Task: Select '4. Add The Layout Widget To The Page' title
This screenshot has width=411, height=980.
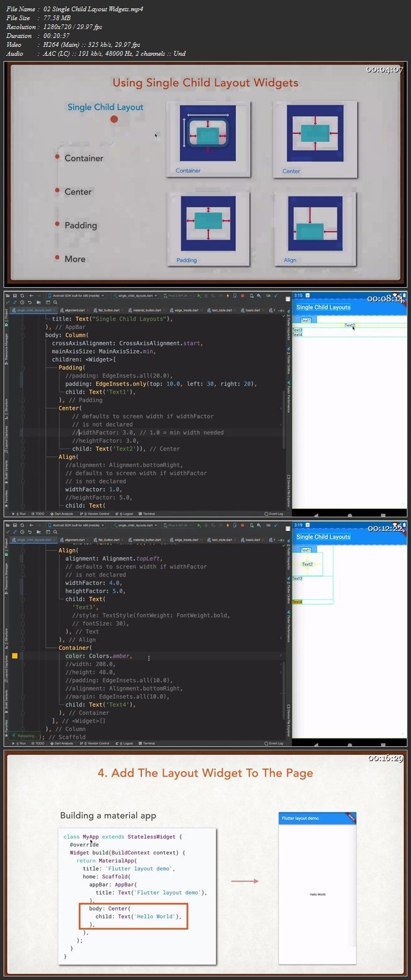Action: pyautogui.click(x=205, y=773)
